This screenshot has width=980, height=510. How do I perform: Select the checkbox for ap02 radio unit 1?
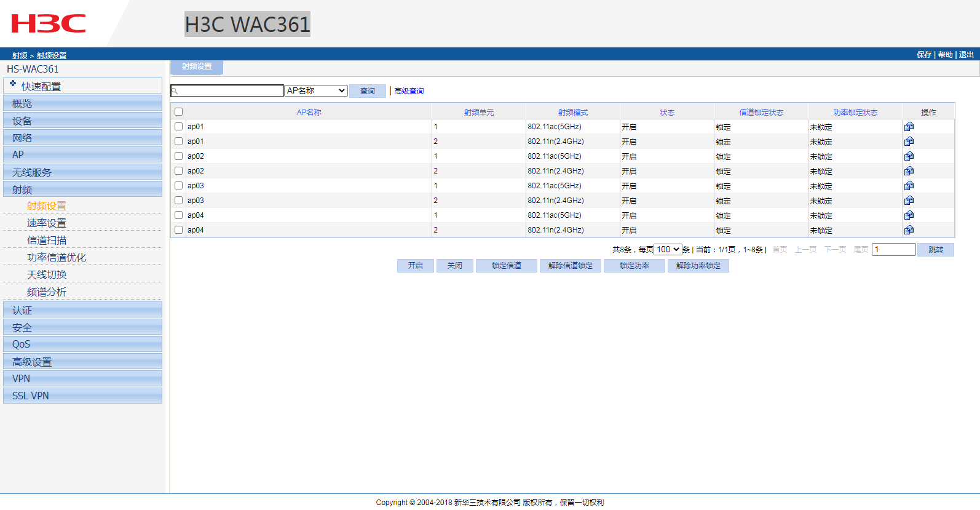click(x=178, y=156)
